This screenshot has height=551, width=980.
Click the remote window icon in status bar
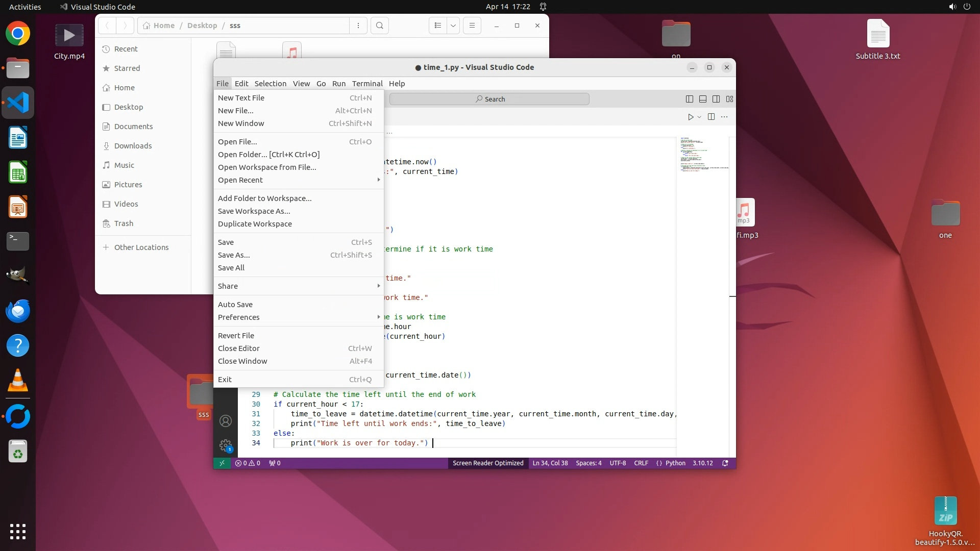tap(222, 463)
